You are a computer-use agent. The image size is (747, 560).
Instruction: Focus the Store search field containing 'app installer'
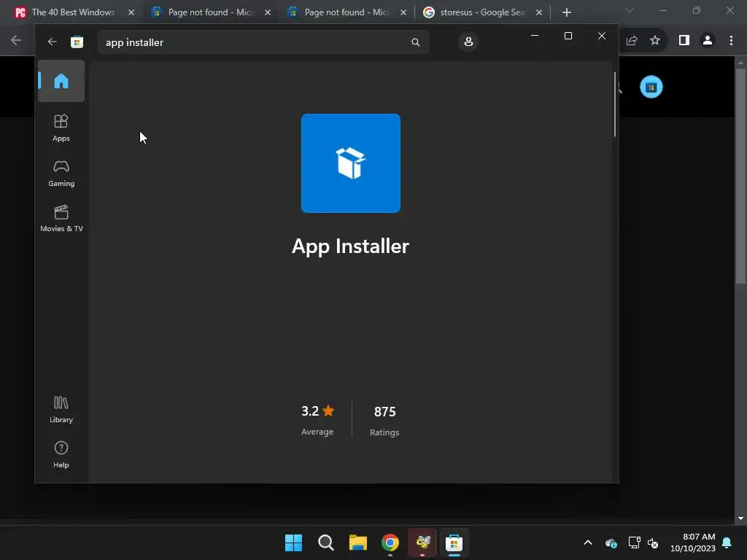click(x=263, y=42)
